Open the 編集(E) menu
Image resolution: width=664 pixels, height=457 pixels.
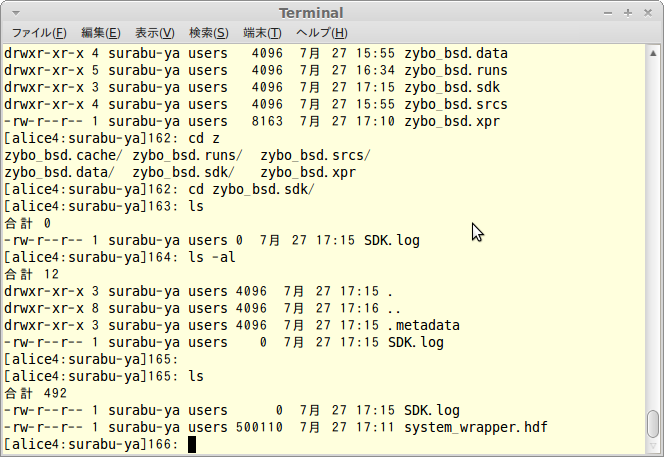(100, 33)
